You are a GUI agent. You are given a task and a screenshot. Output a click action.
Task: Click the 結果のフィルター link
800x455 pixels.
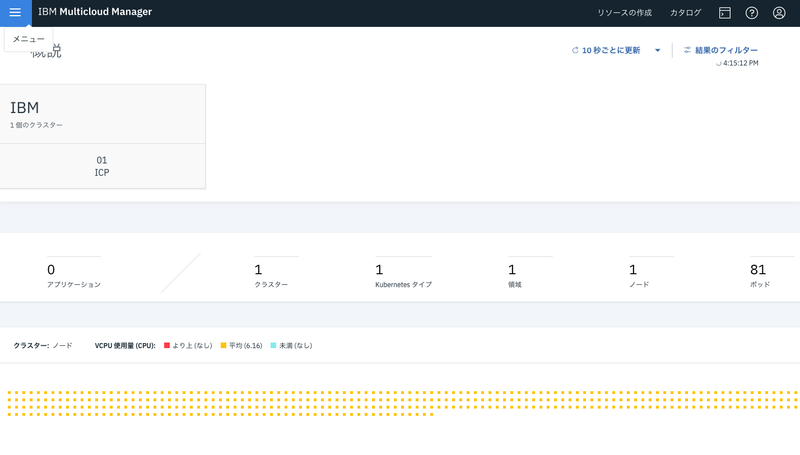click(726, 50)
